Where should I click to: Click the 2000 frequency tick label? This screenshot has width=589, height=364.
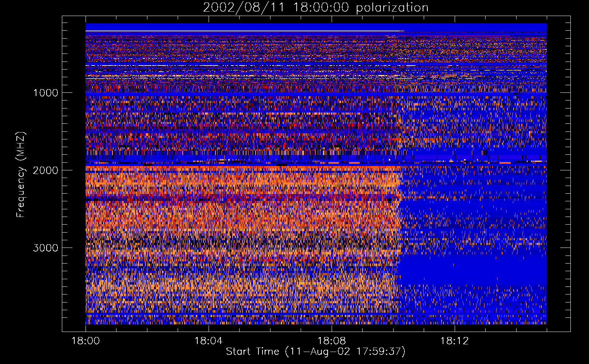[x=46, y=170]
